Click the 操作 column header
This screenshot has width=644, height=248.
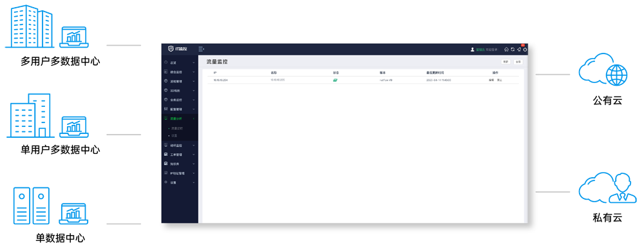(x=495, y=72)
